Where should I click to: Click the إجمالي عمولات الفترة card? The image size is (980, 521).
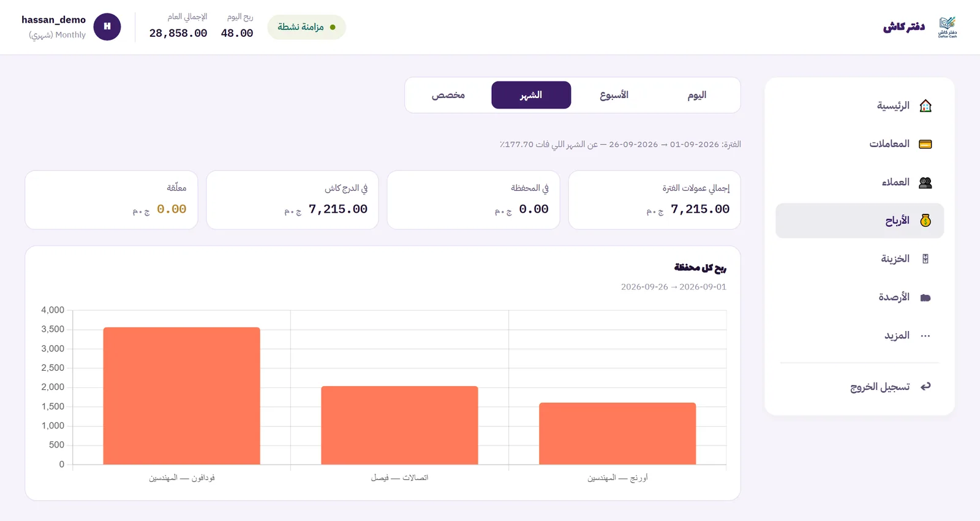coord(654,200)
